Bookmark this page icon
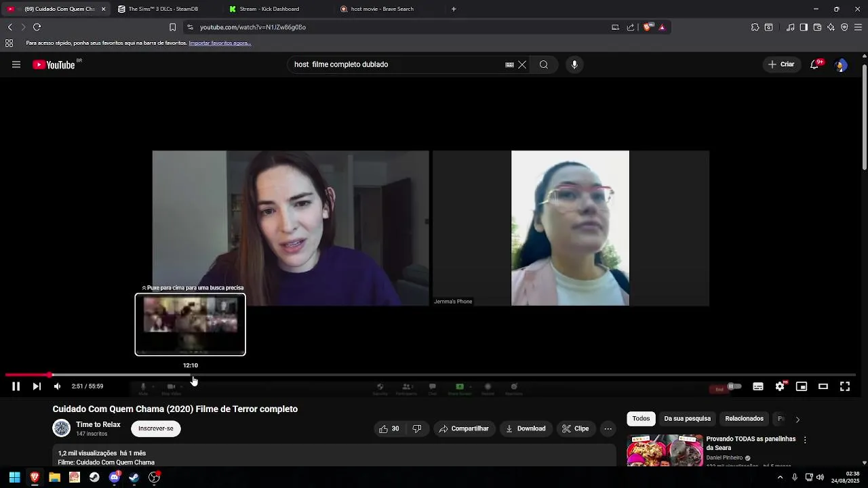868x488 pixels. pyautogui.click(x=172, y=27)
